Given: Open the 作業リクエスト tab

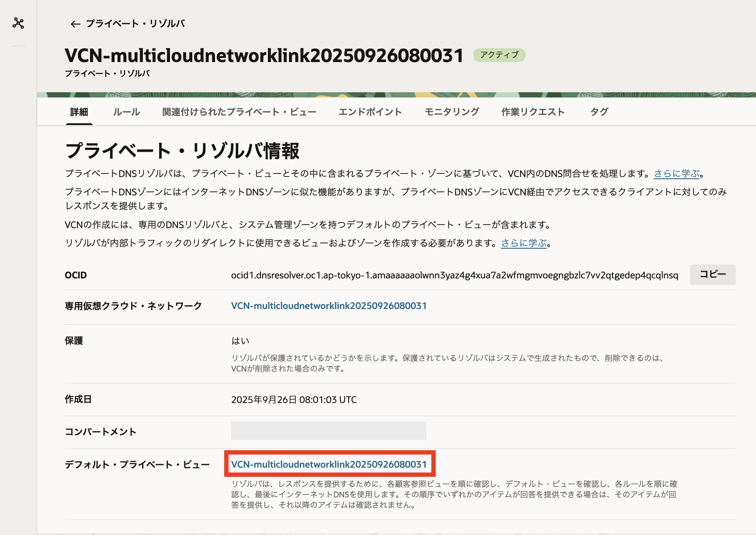Looking at the screenshot, I should tap(533, 112).
